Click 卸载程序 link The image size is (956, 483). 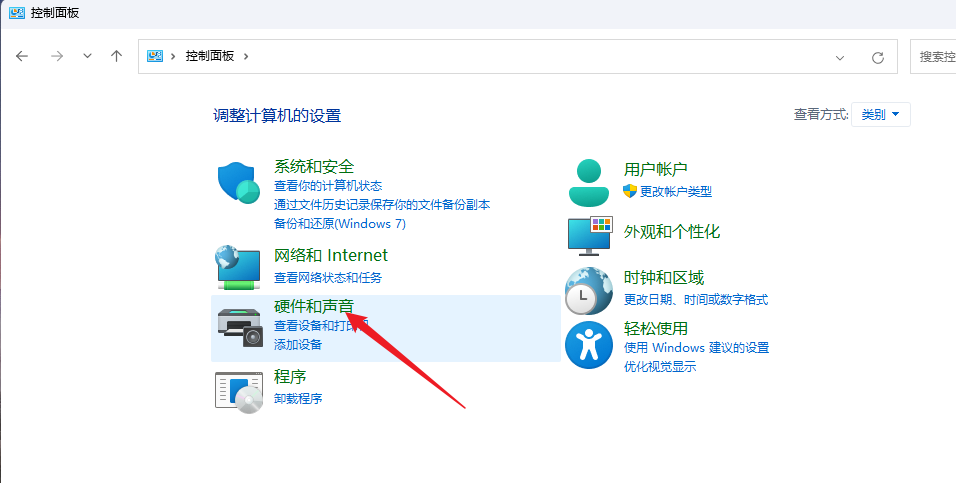pos(298,398)
